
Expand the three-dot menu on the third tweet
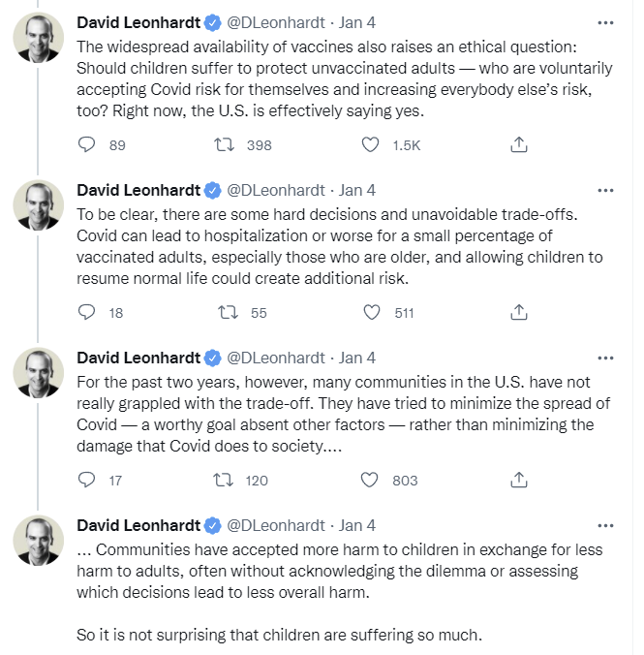point(605,358)
